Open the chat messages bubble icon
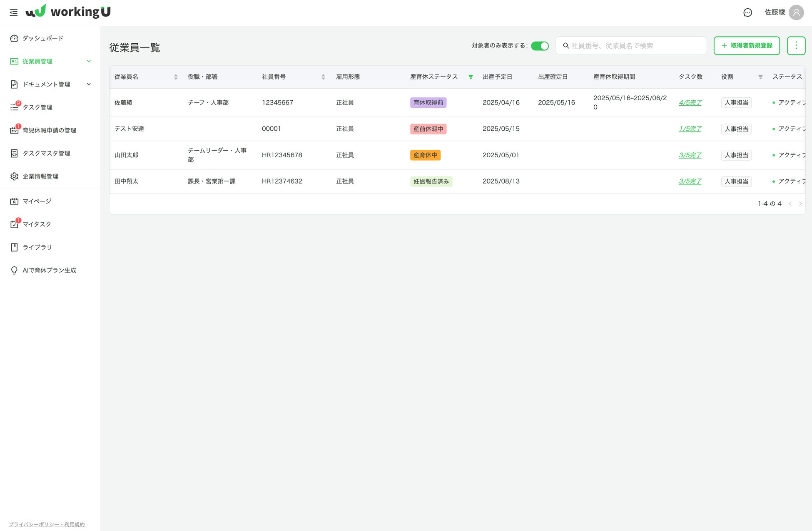The image size is (812, 531). [747, 12]
